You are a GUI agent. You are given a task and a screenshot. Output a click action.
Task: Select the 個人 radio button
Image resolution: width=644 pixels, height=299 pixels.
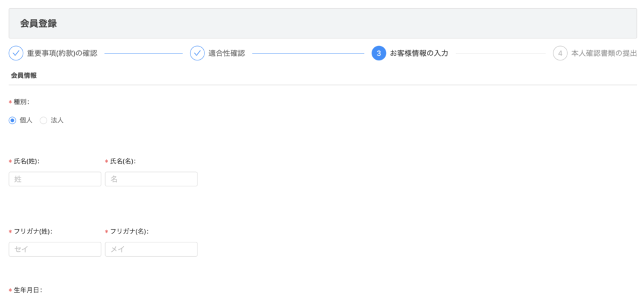[13, 120]
